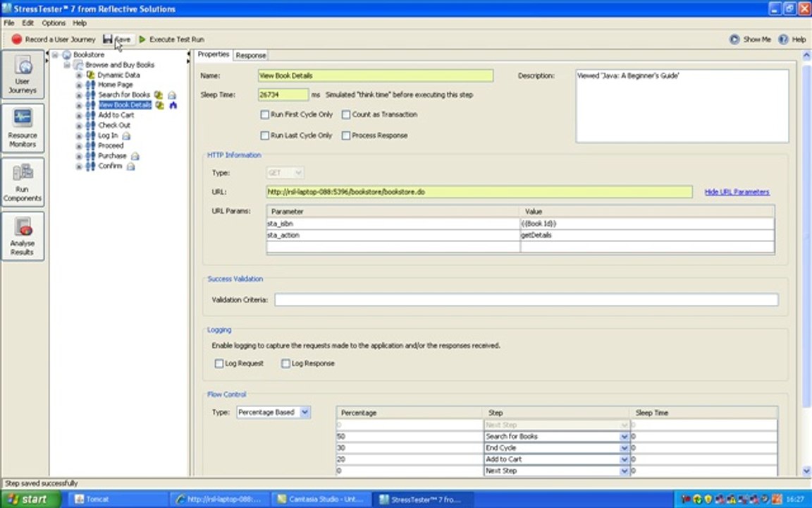
Task: Tick the Log Request checkbox
Action: (x=219, y=363)
